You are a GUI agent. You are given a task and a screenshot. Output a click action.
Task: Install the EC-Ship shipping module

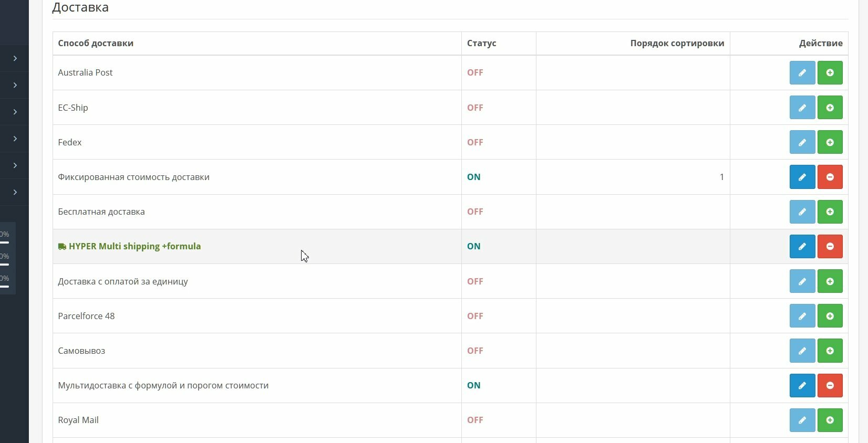click(x=830, y=108)
